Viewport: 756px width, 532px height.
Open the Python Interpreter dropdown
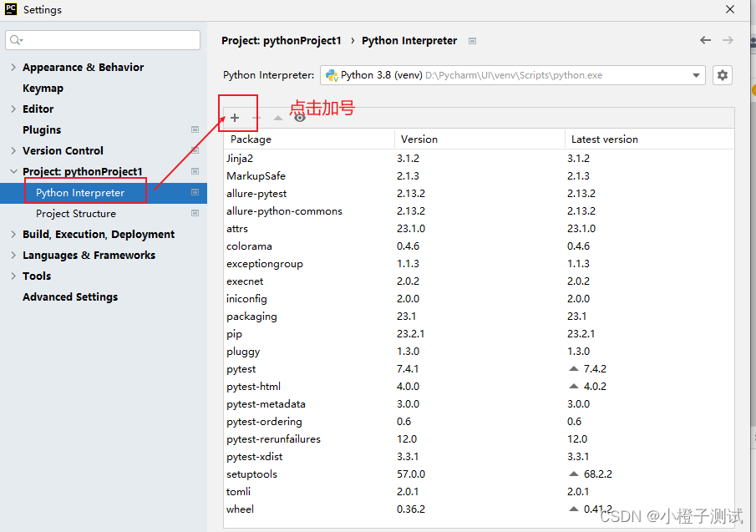coord(513,75)
